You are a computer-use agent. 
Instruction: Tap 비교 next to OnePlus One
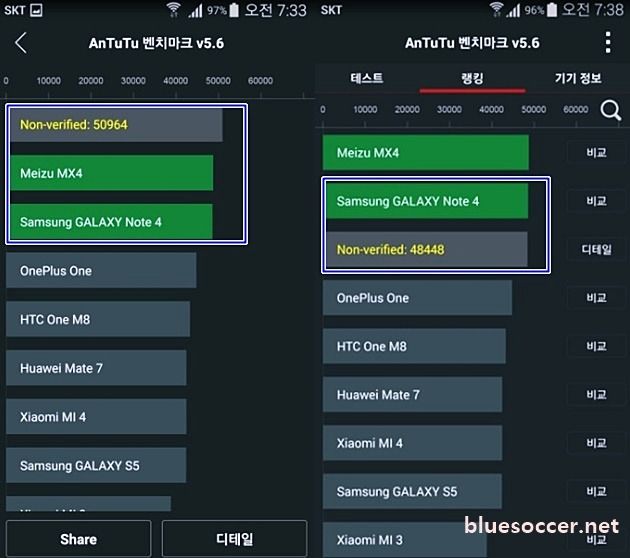pos(596,298)
